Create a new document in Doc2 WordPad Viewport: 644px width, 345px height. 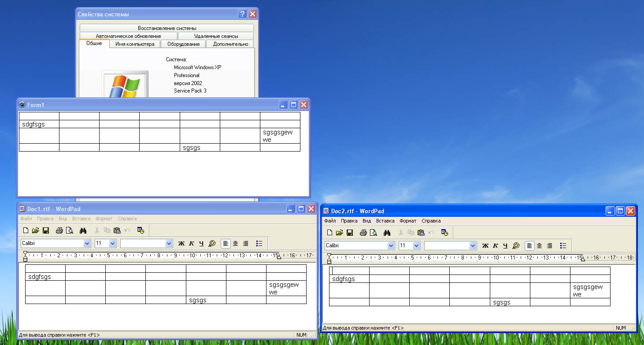click(x=329, y=233)
